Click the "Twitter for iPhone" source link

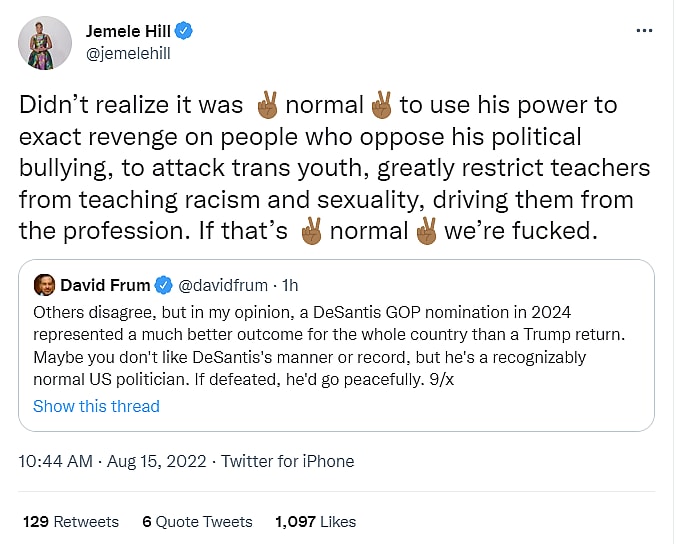[x=287, y=461]
